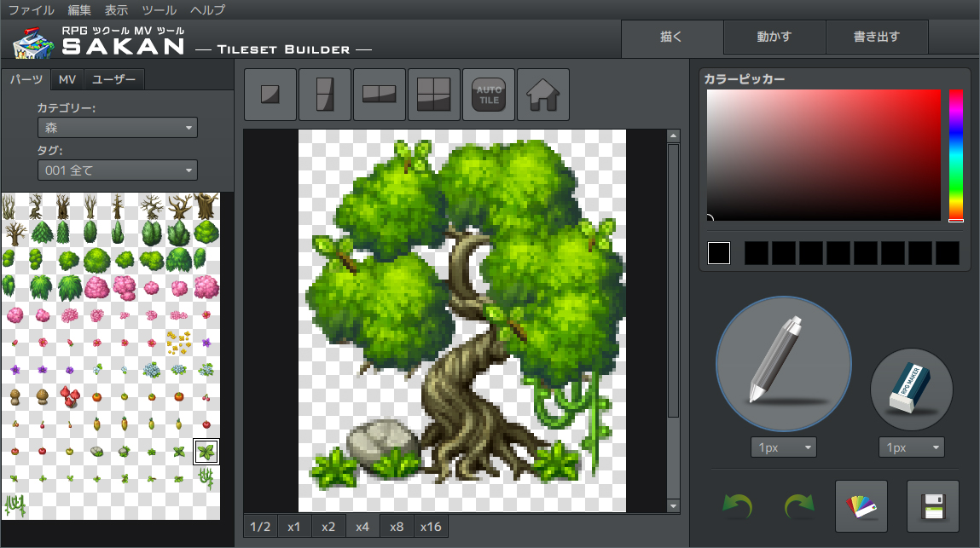Open the ヘルプ menu
The width and height of the screenshot is (980, 548).
[x=207, y=10]
